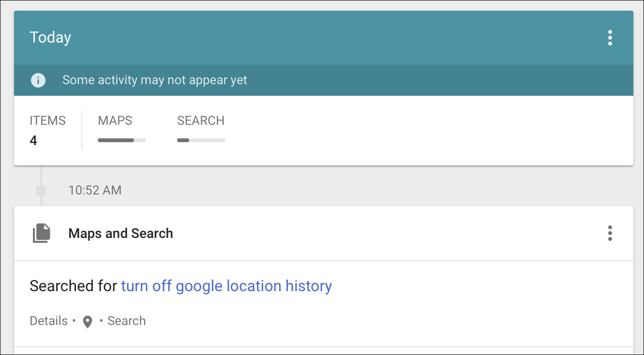Click the SEARCH activity label
644x355 pixels.
click(x=201, y=120)
